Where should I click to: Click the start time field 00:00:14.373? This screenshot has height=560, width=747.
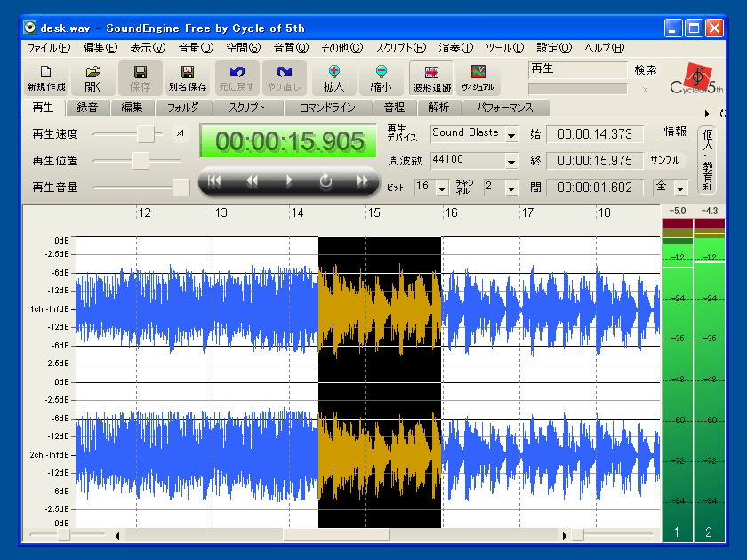pos(595,134)
